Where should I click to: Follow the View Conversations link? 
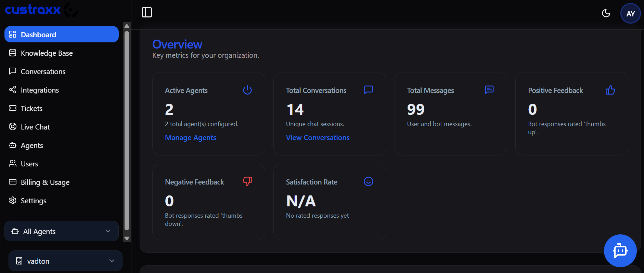(x=318, y=137)
